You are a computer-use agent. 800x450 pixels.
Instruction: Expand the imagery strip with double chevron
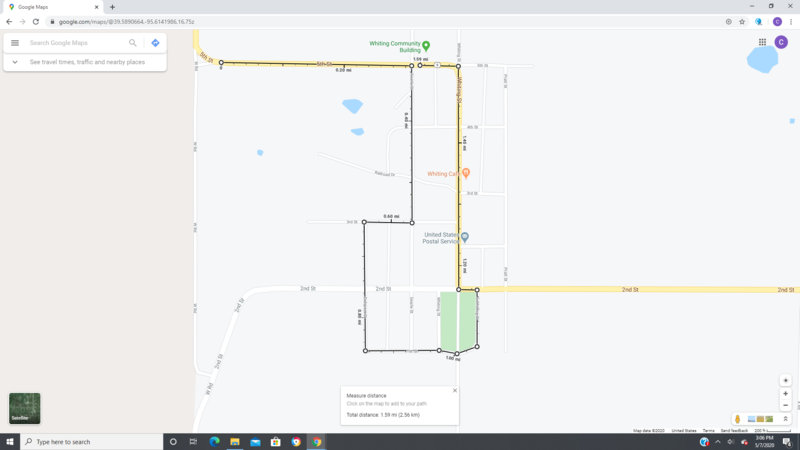pos(786,419)
